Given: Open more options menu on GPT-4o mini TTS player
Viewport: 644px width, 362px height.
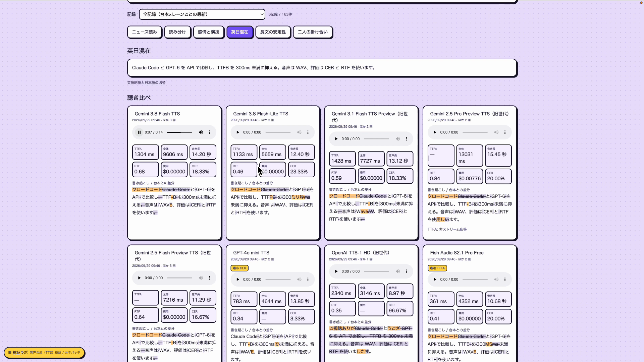Looking at the screenshot, I should 308,280.
